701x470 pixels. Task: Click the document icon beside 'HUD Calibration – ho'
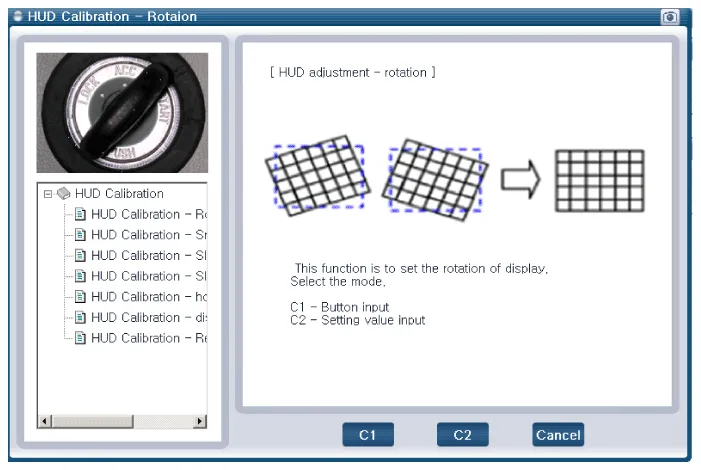tap(80, 297)
